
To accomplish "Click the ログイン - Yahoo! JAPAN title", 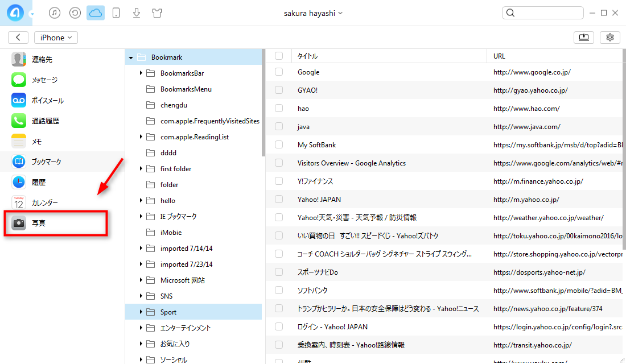I will coord(332,327).
